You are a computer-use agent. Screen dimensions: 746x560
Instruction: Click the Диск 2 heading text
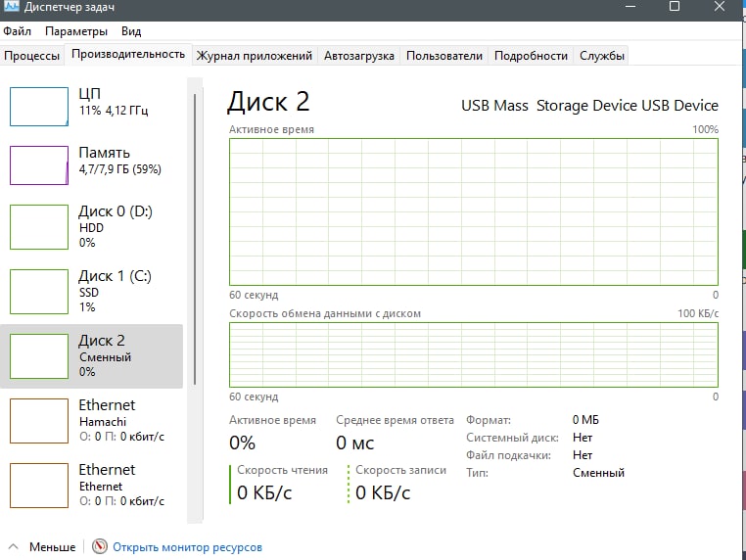(x=269, y=102)
